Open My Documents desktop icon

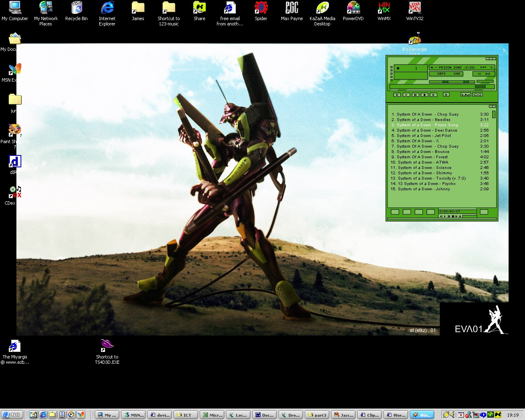pos(14,42)
